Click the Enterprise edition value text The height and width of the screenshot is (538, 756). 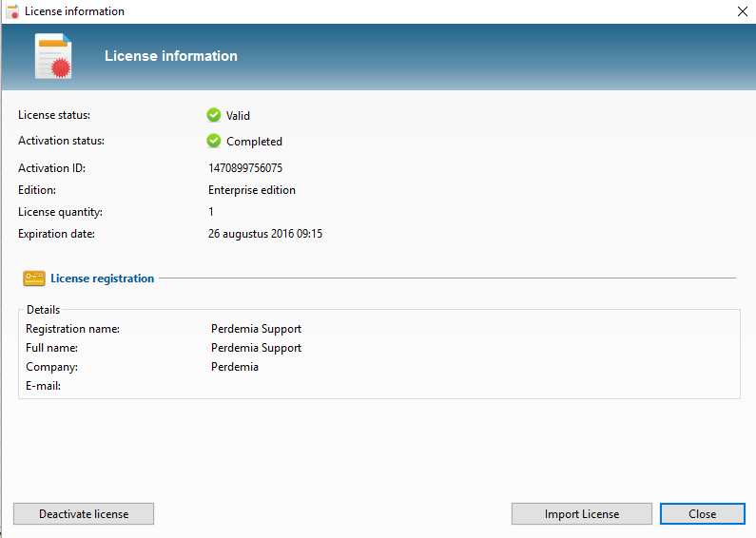[x=252, y=190]
